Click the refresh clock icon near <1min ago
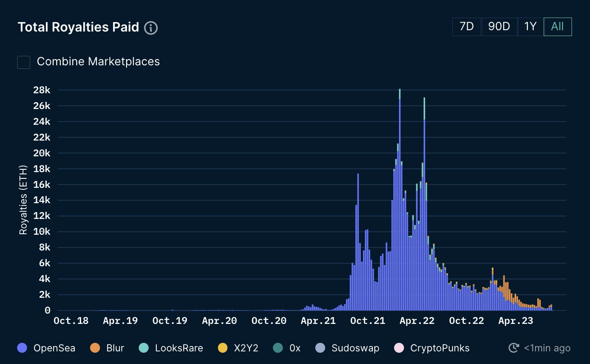Viewport: 590px width, 364px height. (x=513, y=348)
